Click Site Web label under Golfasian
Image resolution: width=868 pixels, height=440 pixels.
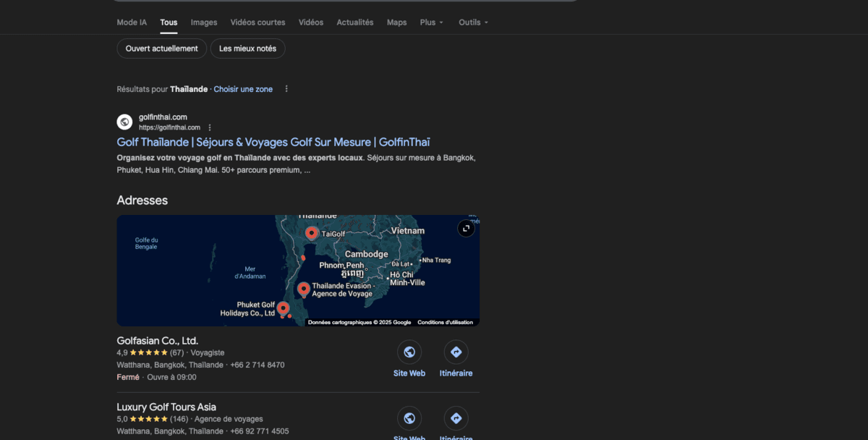tap(409, 373)
